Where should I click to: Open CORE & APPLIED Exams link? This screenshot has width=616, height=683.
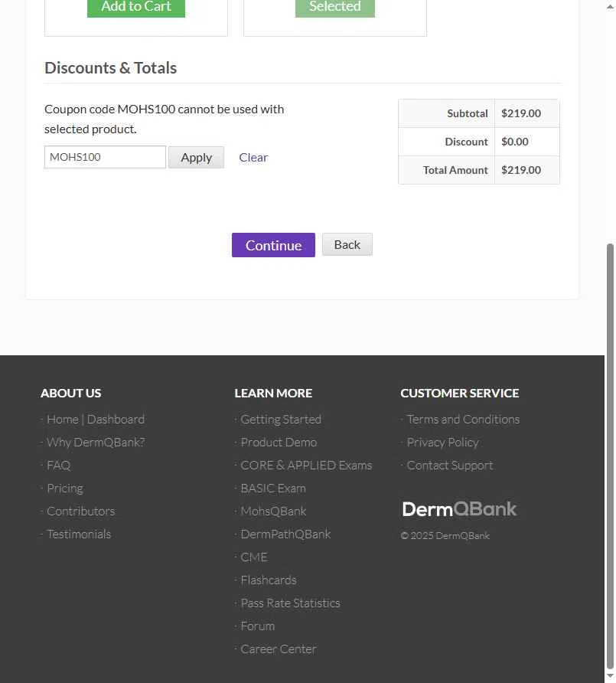pos(307,466)
